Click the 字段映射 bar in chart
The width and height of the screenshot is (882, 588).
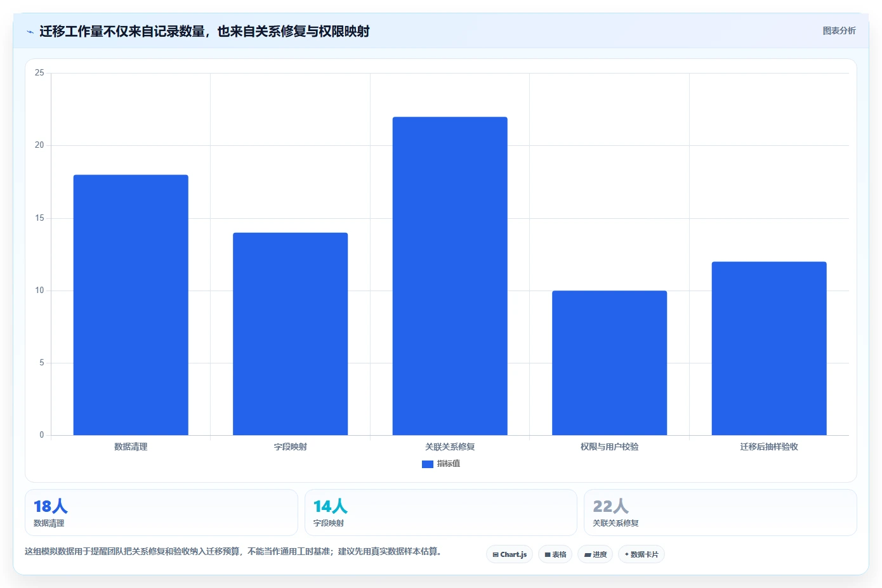click(x=291, y=334)
